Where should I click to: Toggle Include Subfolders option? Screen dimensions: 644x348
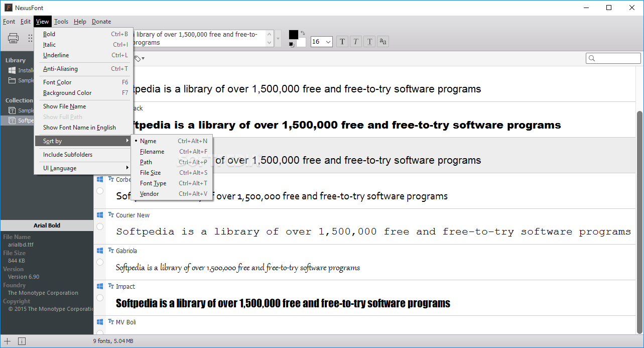pos(84,155)
